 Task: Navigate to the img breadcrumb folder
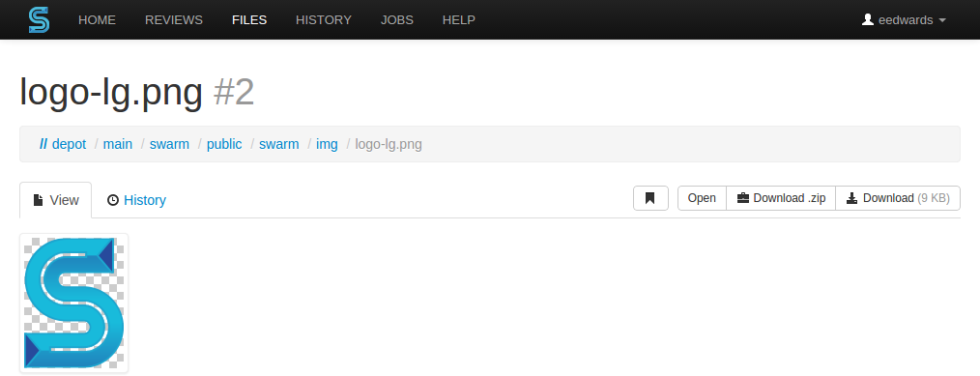coord(327,144)
